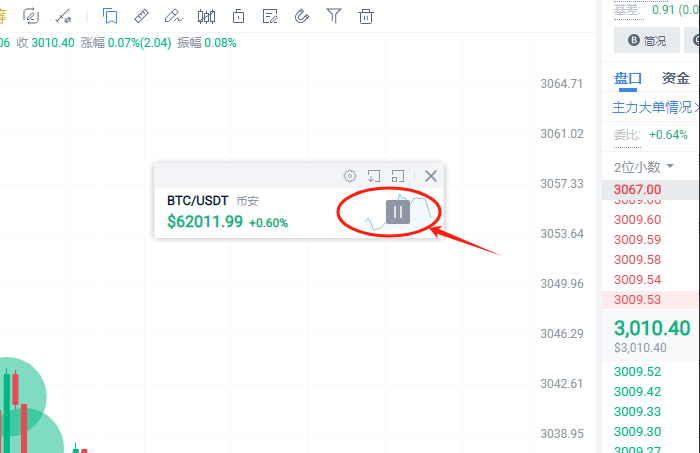Image resolution: width=700 pixels, height=453 pixels.
Task: Click the widget shrink window icon
Action: [398, 176]
